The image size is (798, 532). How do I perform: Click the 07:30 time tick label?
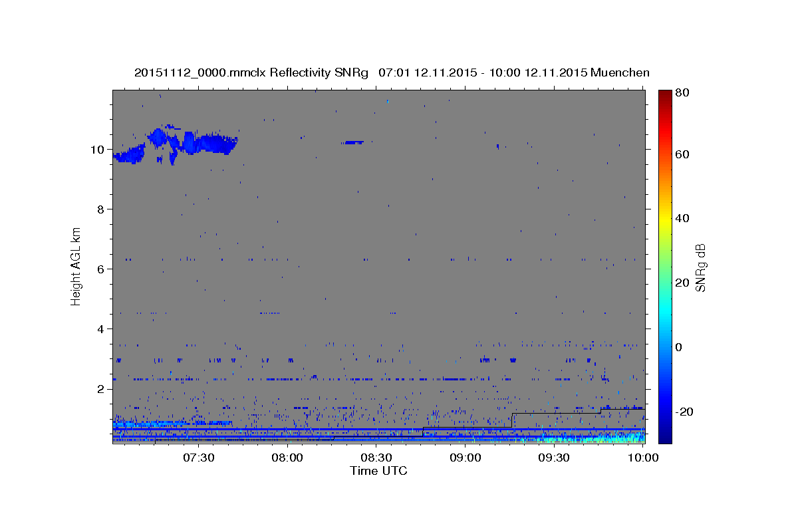198,458
